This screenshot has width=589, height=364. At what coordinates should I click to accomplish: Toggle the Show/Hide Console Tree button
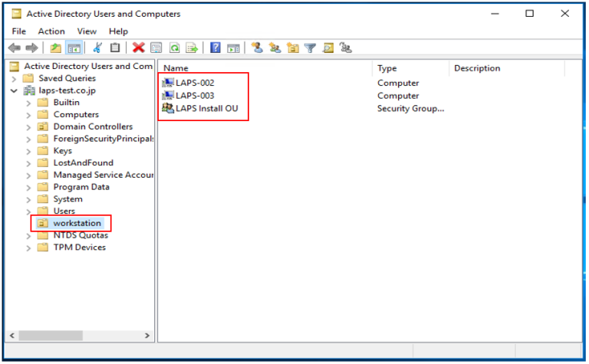point(74,48)
